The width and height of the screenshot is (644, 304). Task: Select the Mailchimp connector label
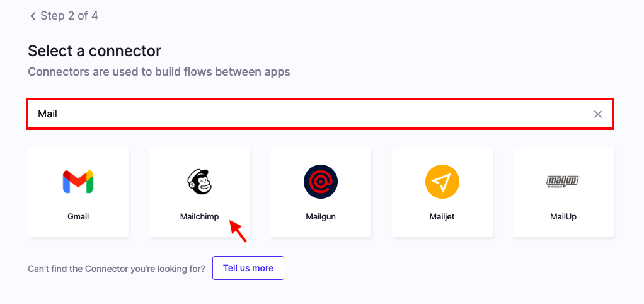tap(200, 216)
